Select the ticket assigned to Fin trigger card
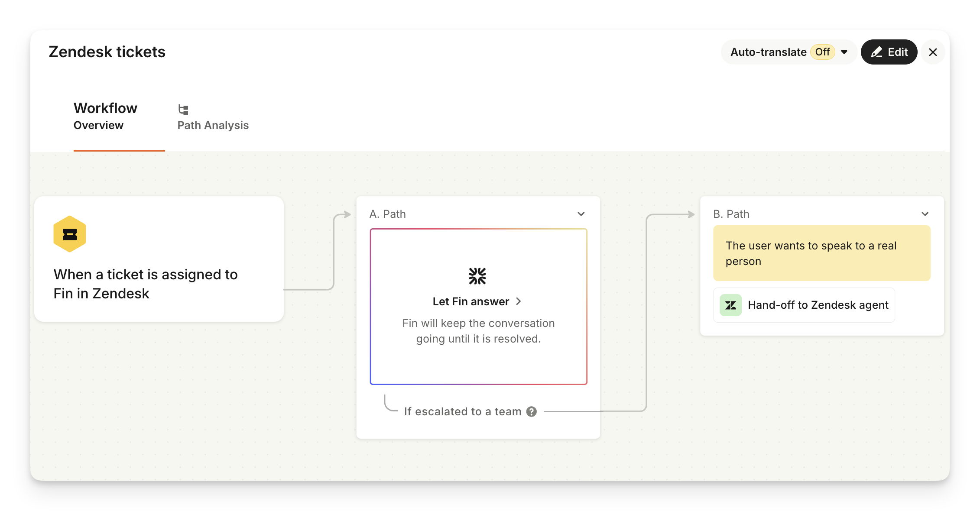Viewport: 980px width, 511px height. pos(159,284)
